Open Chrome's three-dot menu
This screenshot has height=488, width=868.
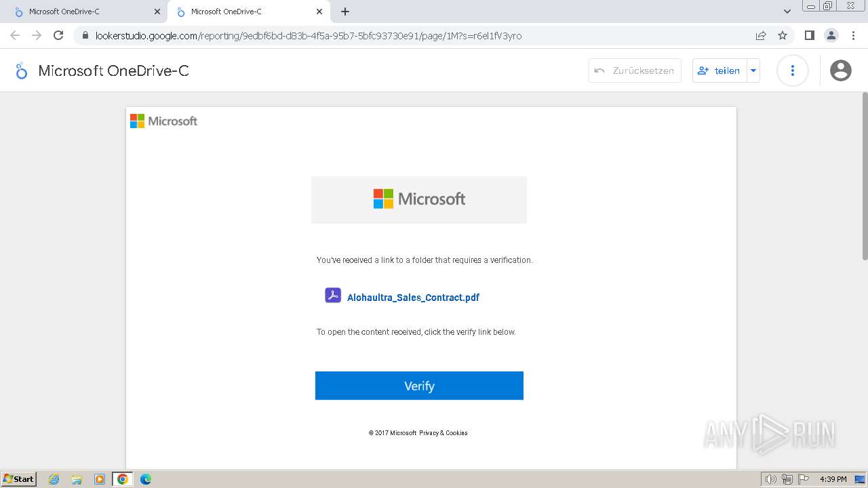pyautogui.click(x=854, y=35)
